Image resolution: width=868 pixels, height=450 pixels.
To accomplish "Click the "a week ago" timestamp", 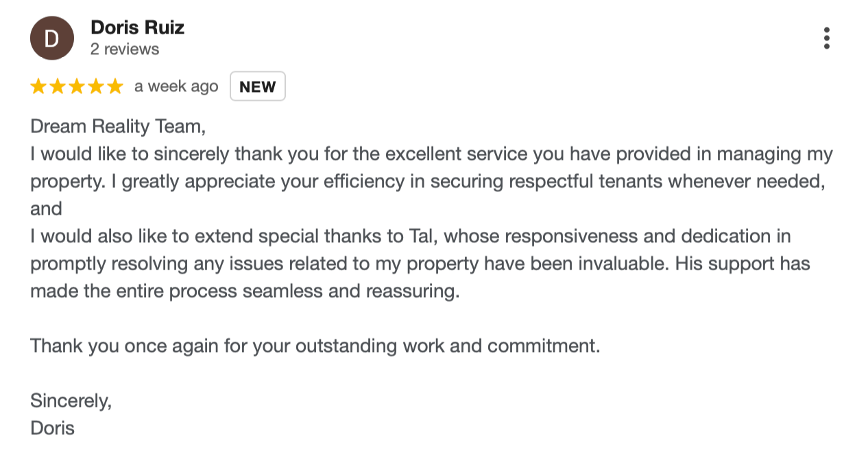I will pyautogui.click(x=176, y=86).
